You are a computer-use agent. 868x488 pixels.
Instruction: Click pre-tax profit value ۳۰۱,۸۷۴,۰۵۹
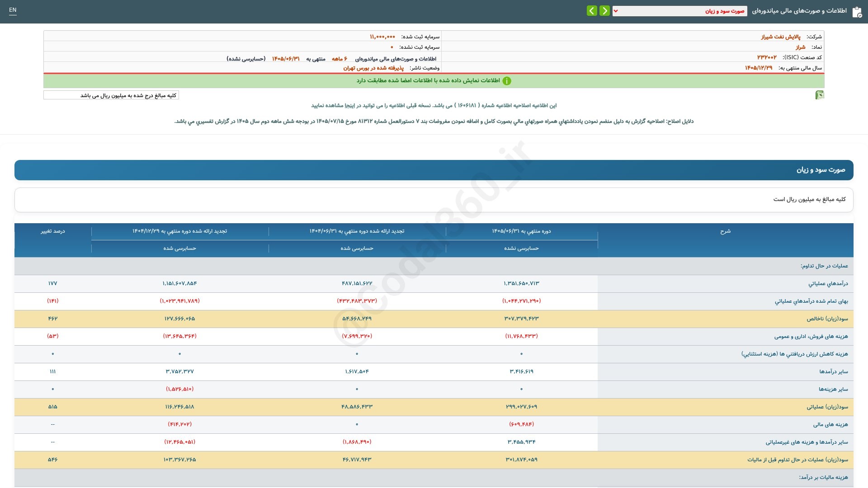coord(521,460)
